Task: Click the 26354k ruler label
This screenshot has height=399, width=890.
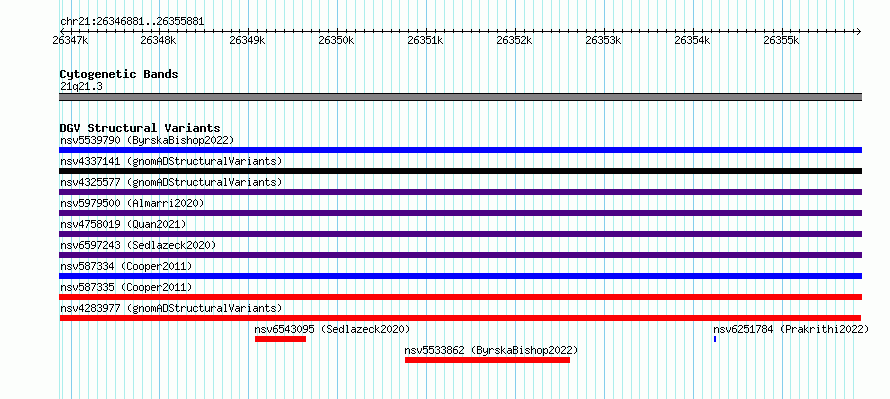Action: tap(692, 40)
